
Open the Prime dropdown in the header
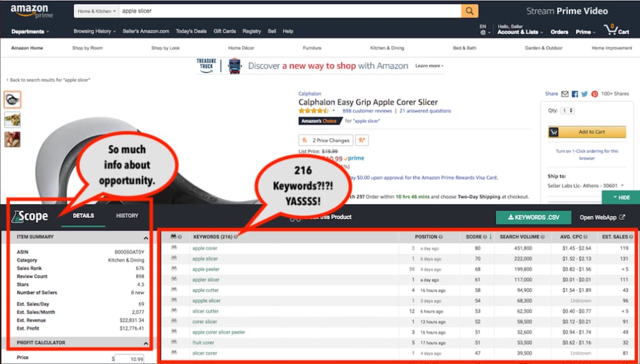coord(585,32)
